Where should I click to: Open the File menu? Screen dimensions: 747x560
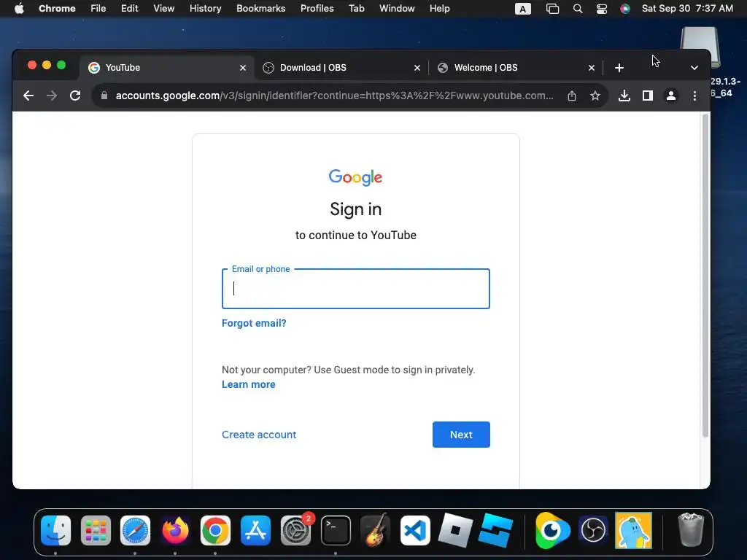point(98,9)
